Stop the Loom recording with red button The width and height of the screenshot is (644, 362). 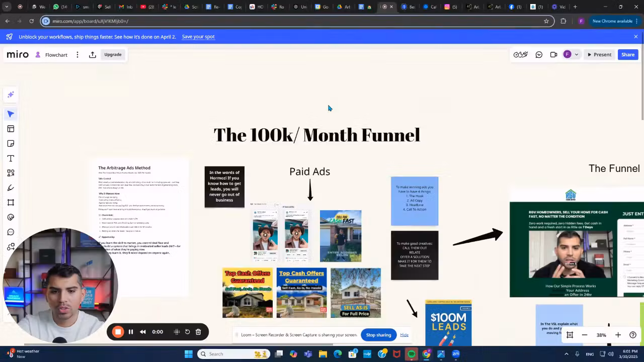pos(118,332)
